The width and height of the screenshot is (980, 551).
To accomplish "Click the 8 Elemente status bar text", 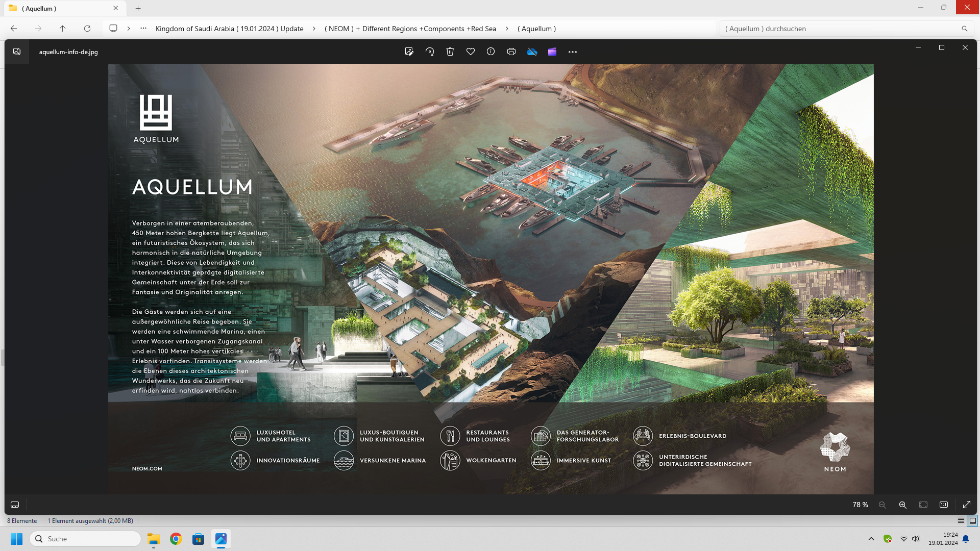I will (x=22, y=521).
